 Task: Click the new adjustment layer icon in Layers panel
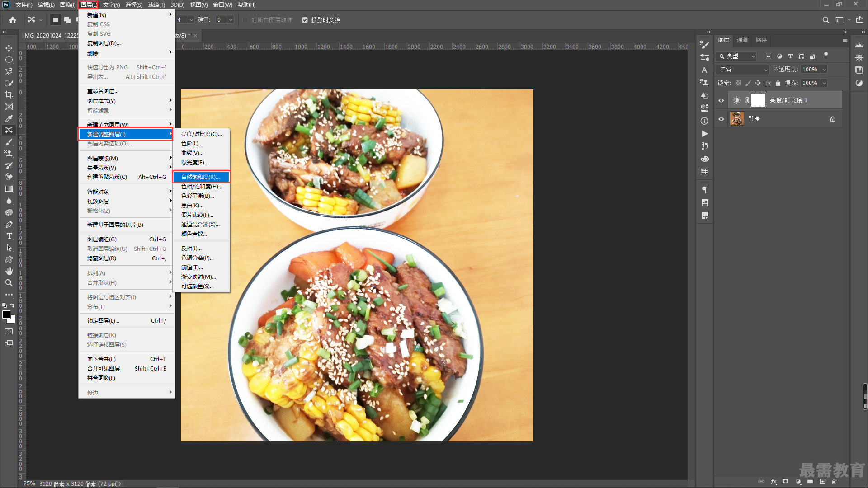[x=798, y=482]
